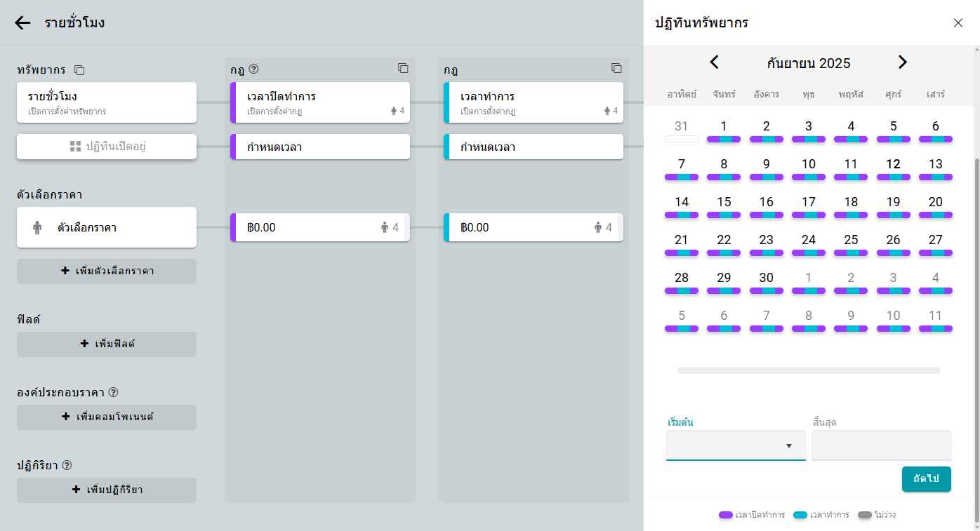Click copy icon in the เวลาทำการ column header
980x531 pixels.
tap(616, 68)
